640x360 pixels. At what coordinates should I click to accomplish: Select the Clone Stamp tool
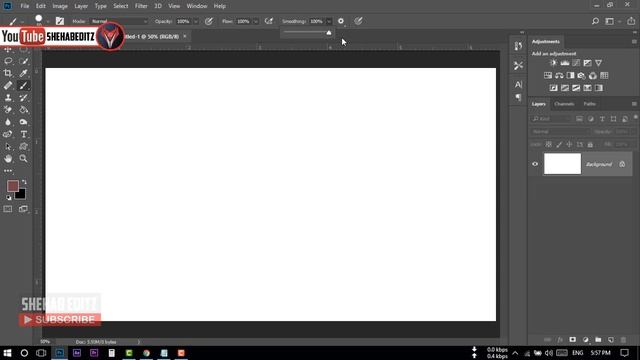[x=8, y=98]
